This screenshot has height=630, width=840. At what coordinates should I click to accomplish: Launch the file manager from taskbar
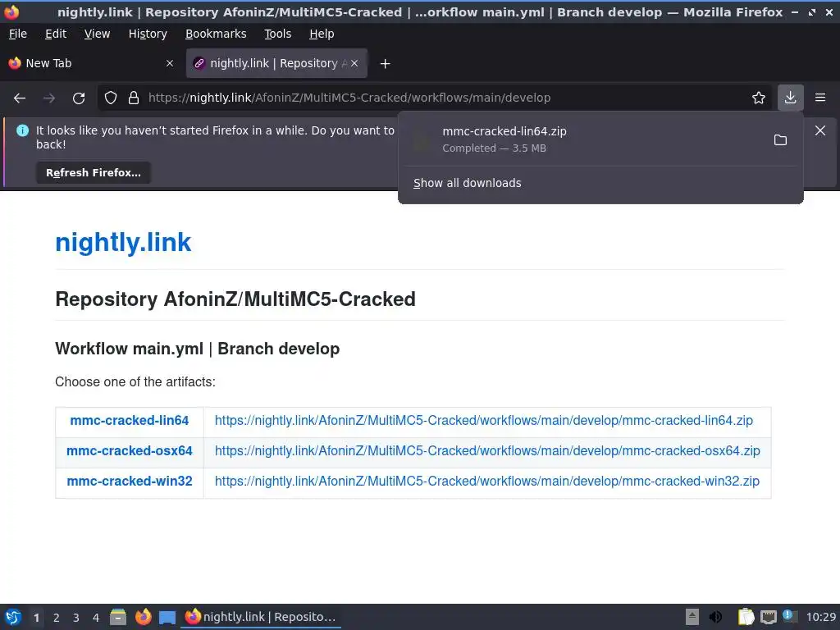click(118, 617)
